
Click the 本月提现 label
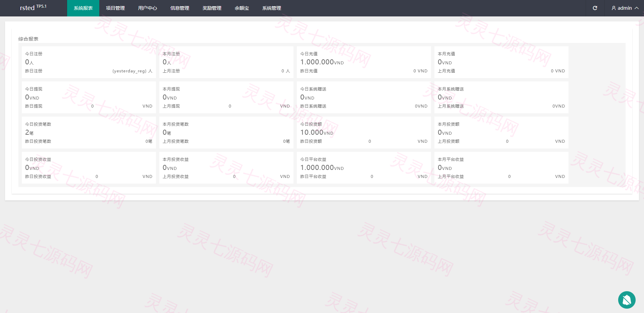pyautogui.click(x=171, y=89)
